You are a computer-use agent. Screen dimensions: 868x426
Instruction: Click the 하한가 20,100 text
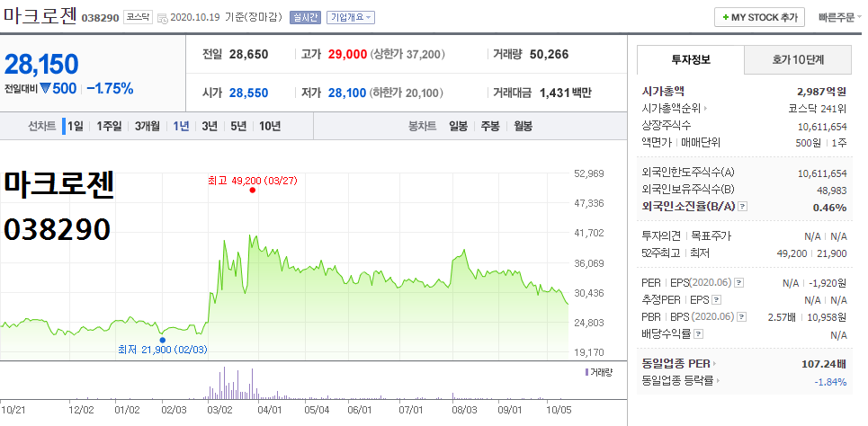(408, 93)
